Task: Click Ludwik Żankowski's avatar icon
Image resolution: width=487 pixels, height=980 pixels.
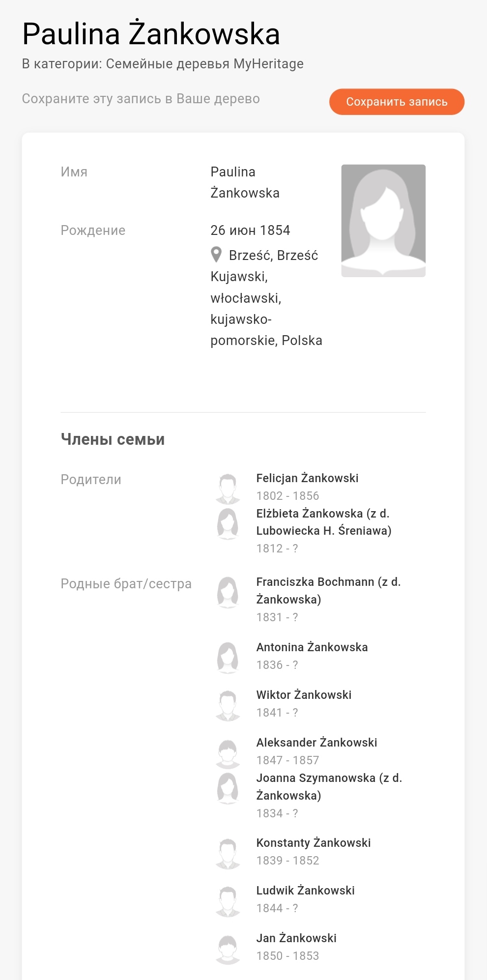Action: pos(228,901)
